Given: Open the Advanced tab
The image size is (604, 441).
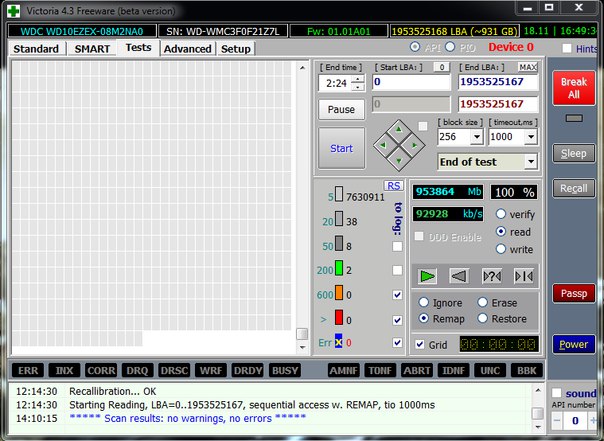Looking at the screenshot, I should point(188,49).
